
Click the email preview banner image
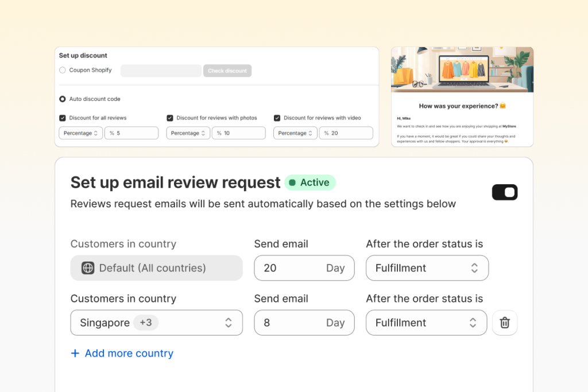(462, 69)
